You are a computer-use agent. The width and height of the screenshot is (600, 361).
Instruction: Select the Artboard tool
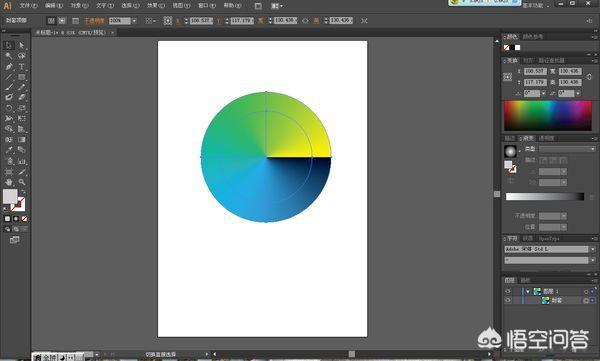pos(9,172)
